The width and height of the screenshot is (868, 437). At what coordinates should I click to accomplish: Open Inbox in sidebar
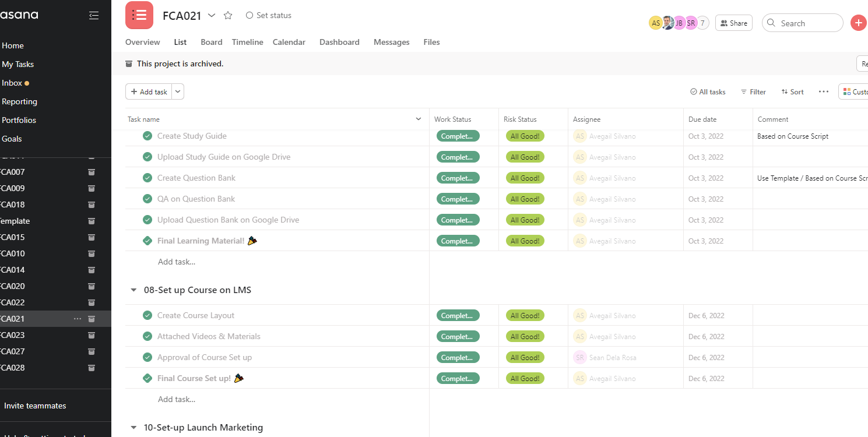(x=12, y=83)
